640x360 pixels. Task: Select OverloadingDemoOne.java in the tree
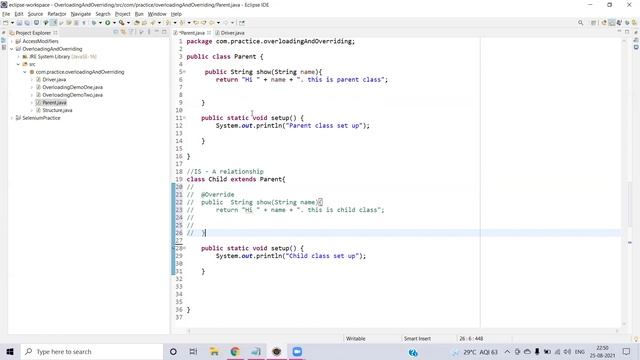pyautogui.click(x=72, y=87)
